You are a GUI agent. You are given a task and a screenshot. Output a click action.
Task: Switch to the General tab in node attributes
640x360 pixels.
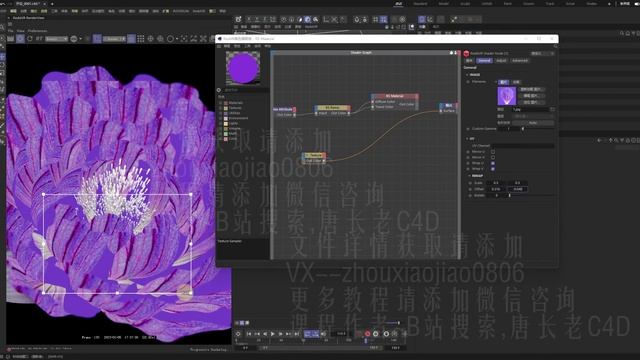(484, 60)
